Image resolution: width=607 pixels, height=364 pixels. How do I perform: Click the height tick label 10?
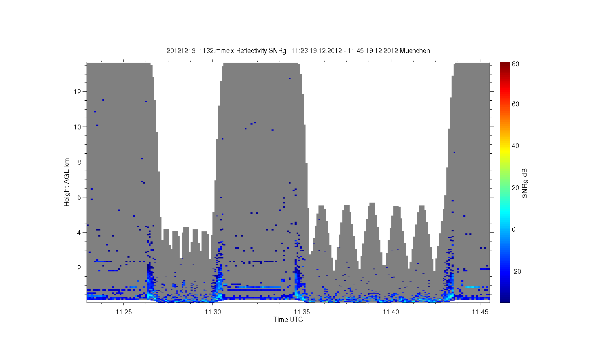coord(78,127)
